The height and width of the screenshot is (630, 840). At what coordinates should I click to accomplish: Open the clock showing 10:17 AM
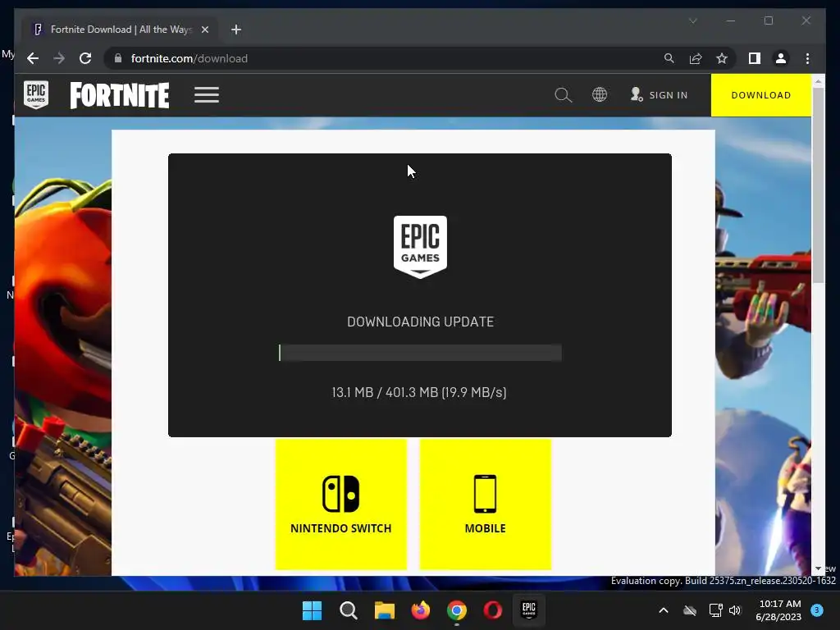(779, 610)
